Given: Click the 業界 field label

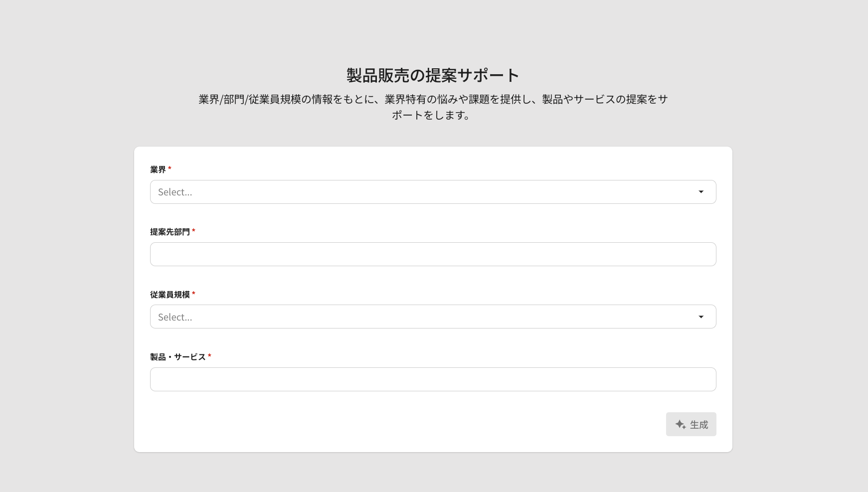Looking at the screenshot, I should (158, 169).
